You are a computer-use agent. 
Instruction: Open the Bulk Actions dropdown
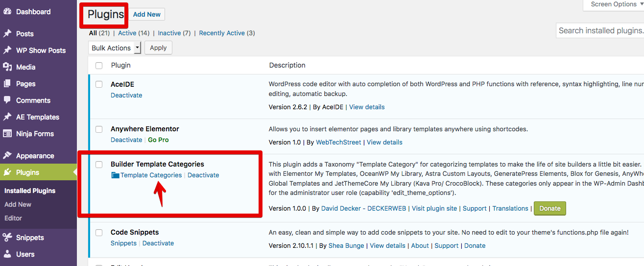pyautogui.click(x=115, y=48)
